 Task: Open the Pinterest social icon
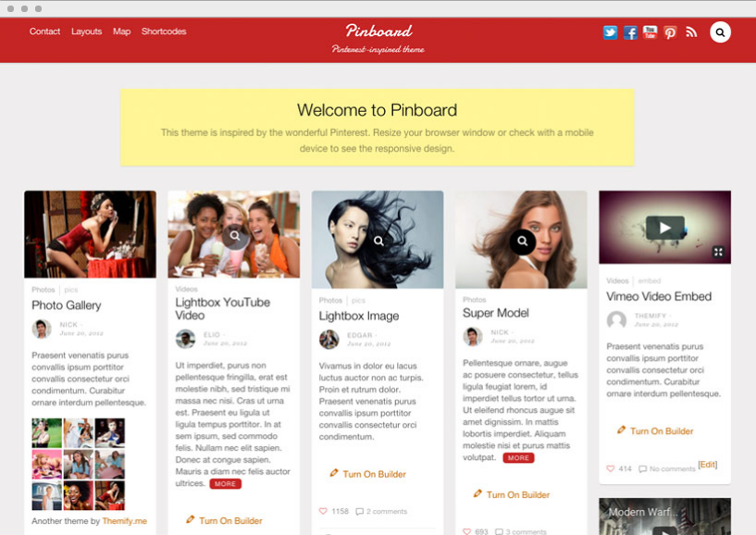click(x=670, y=32)
